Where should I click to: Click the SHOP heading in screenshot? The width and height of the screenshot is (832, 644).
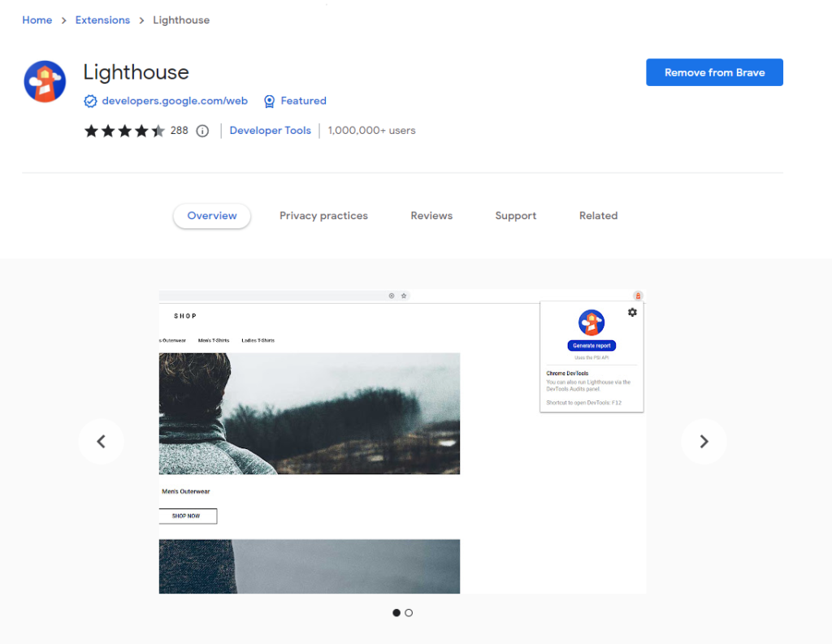[185, 316]
